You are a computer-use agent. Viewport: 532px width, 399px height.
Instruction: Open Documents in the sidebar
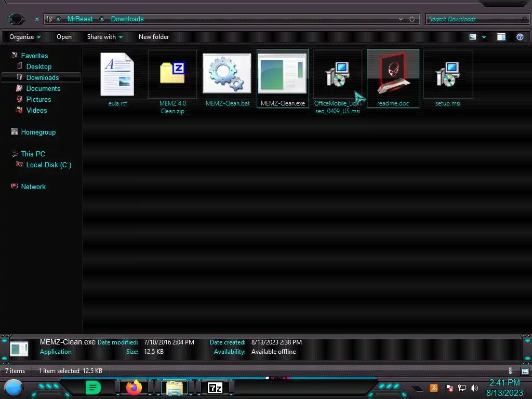coord(43,88)
